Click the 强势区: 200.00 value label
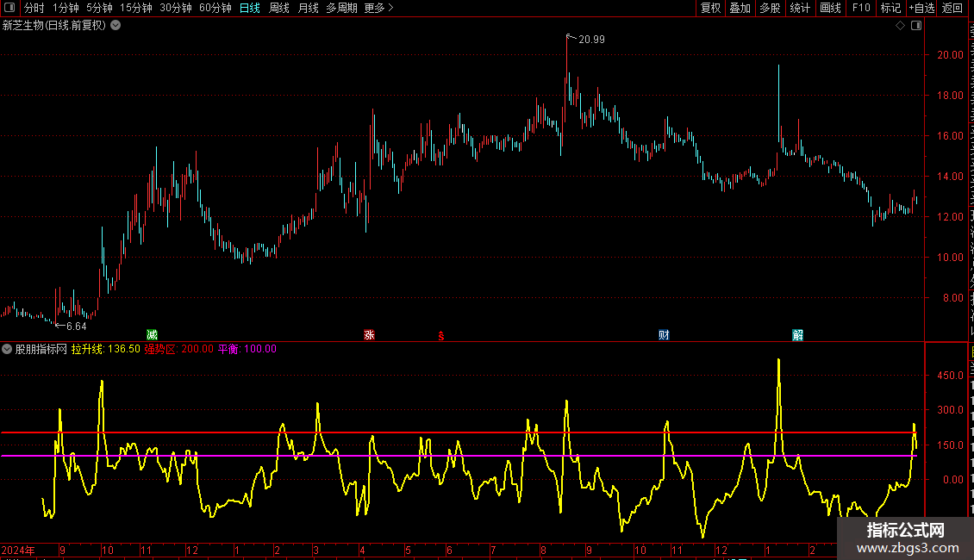The width and height of the screenshot is (974, 560). click(x=179, y=349)
